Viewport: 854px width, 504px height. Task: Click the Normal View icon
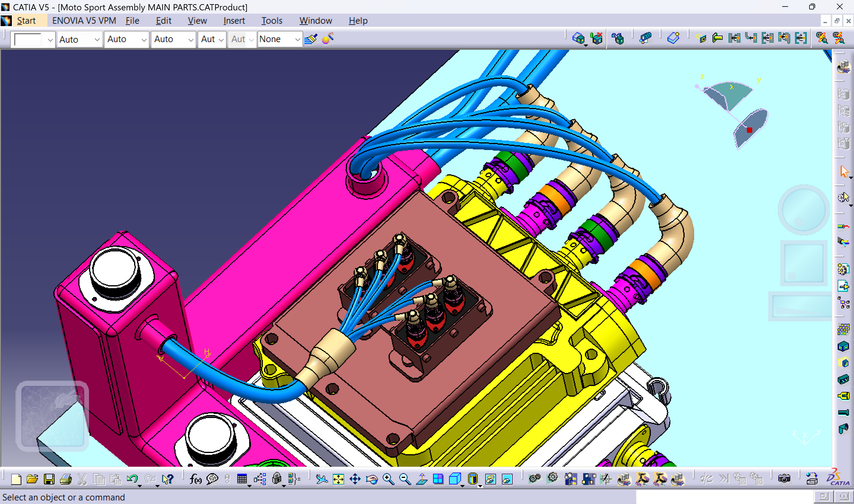[x=422, y=479]
